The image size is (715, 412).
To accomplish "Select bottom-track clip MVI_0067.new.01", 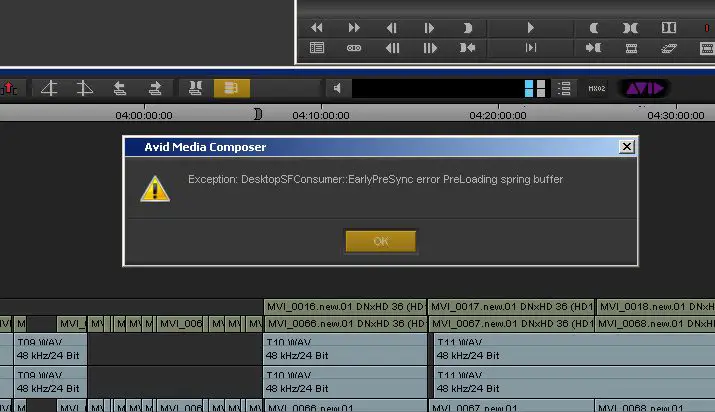I will point(511,407).
